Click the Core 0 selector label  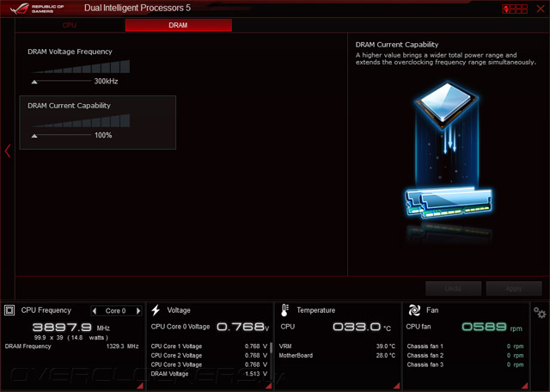116,311
